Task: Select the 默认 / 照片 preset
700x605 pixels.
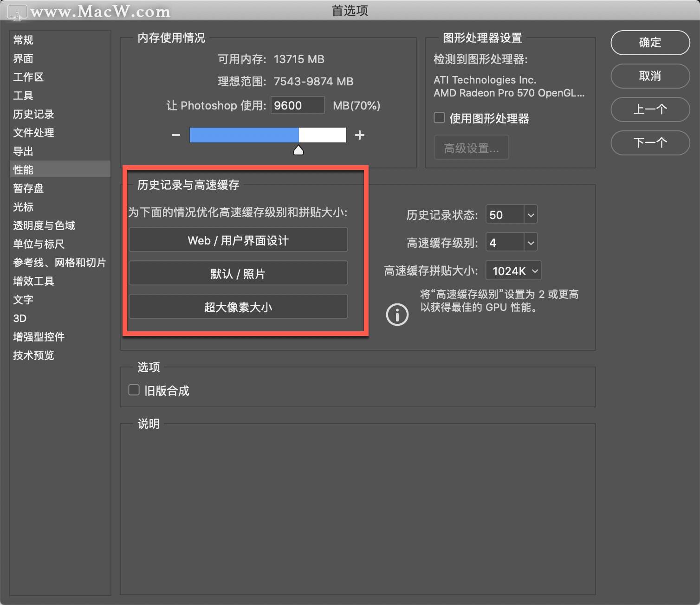Action: tap(238, 273)
